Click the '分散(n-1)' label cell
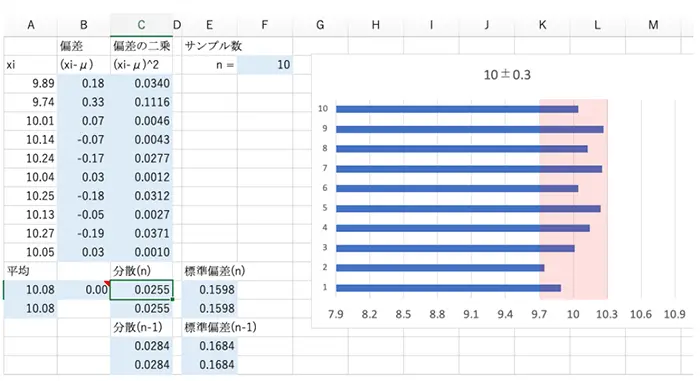The height and width of the screenshot is (381, 700). [141, 327]
